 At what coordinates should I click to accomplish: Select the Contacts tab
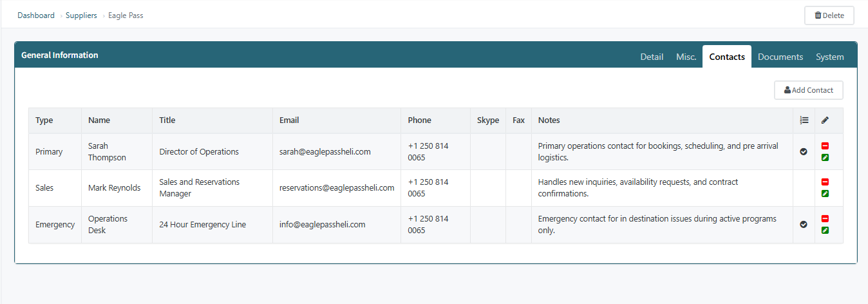tap(727, 57)
